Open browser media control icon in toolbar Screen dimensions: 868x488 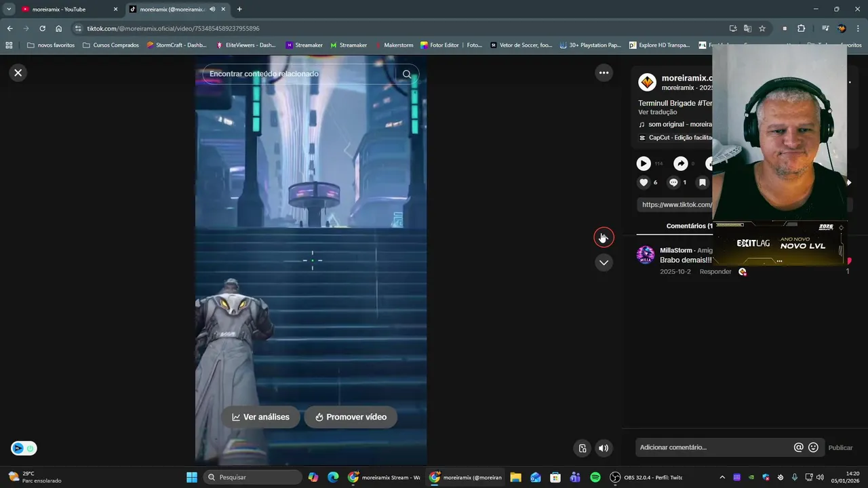[x=825, y=28]
